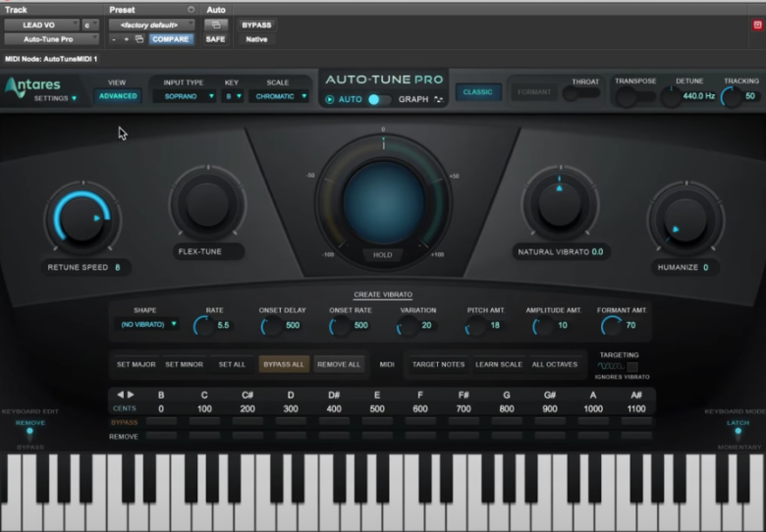
Task: Shift scale notes left with arrow
Action: [x=120, y=395]
